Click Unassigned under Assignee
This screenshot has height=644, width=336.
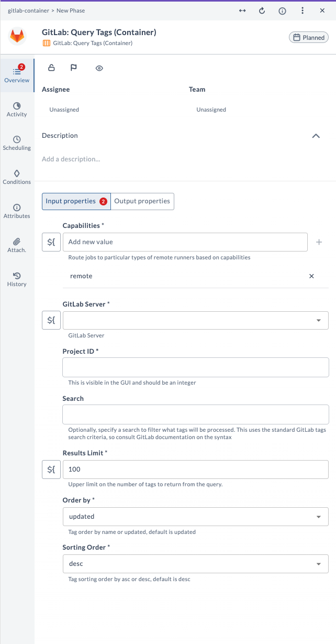(x=64, y=110)
